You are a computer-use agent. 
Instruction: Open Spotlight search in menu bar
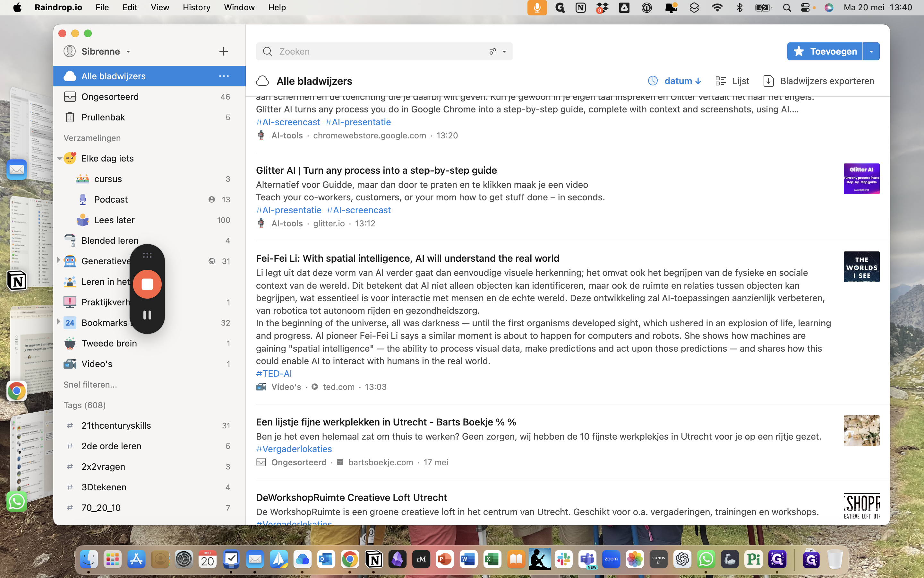(x=787, y=7)
